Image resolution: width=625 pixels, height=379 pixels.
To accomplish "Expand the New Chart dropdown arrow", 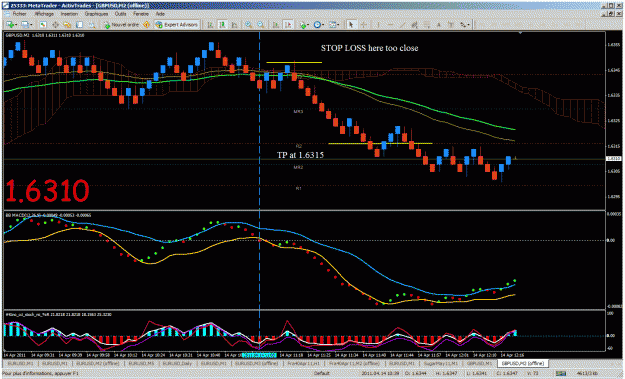I will [x=16, y=25].
